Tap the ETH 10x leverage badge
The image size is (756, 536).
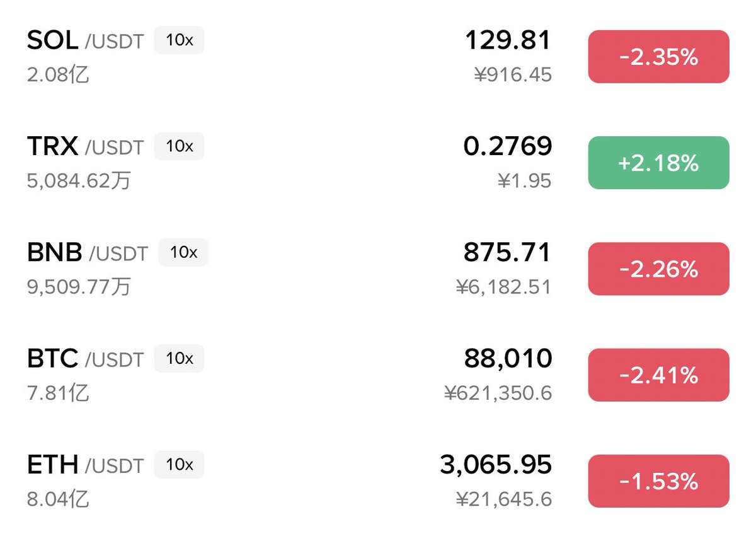point(180,464)
